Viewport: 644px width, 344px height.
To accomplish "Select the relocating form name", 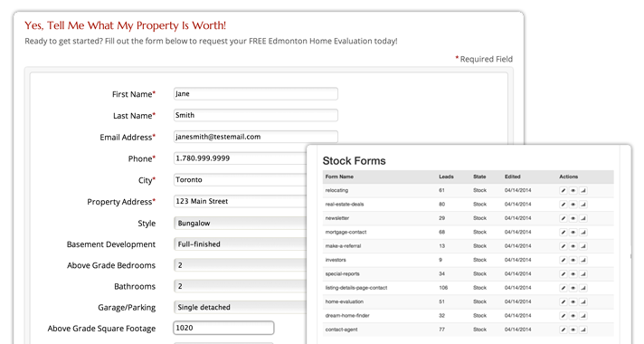I will (x=336, y=190).
